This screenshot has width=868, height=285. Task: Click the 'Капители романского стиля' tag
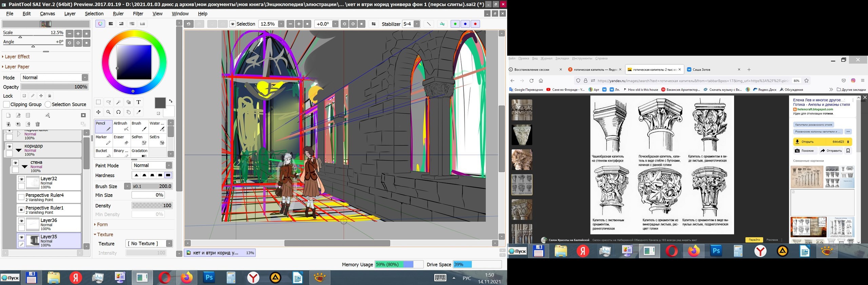click(813, 124)
